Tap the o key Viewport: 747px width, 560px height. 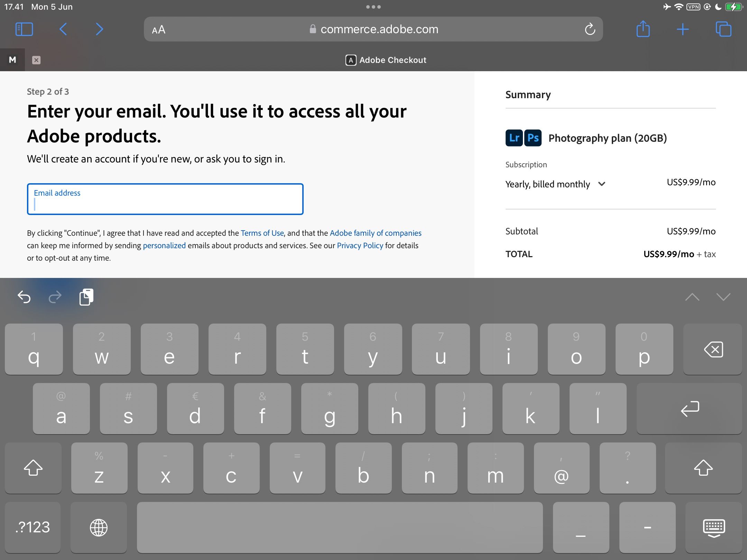tap(577, 349)
